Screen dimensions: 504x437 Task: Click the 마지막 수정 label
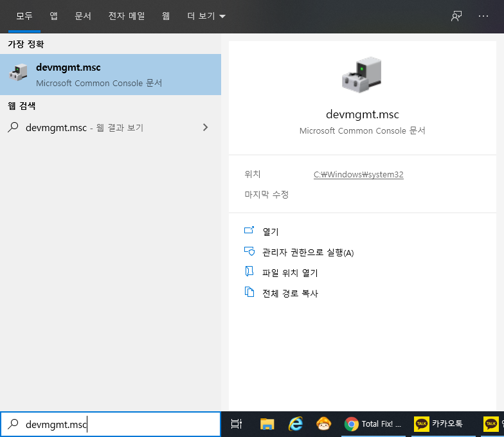coord(266,194)
